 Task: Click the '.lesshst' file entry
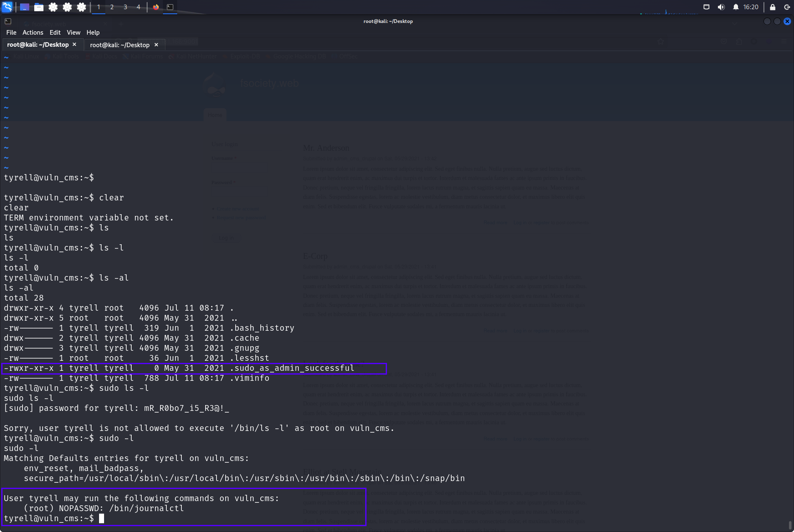click(x=249, y=358)
